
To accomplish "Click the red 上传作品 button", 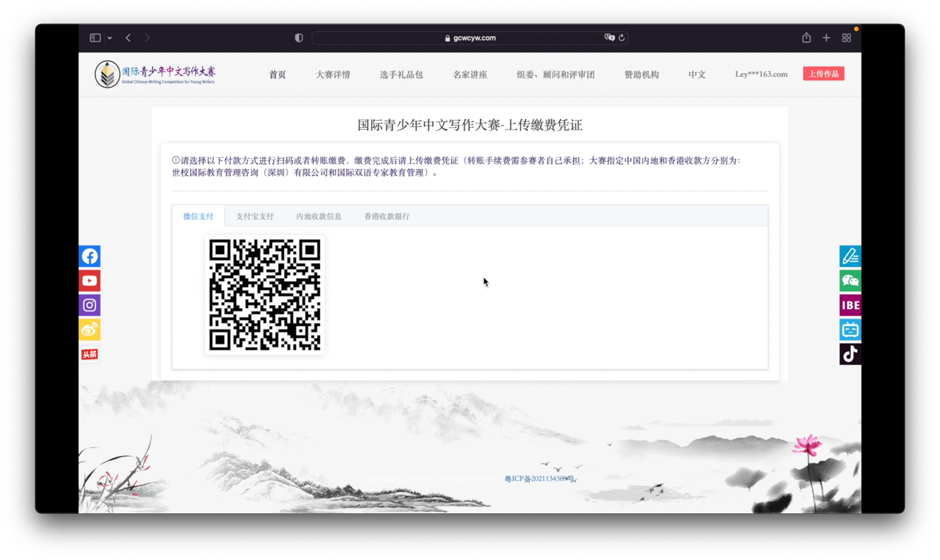I will 823,74.
